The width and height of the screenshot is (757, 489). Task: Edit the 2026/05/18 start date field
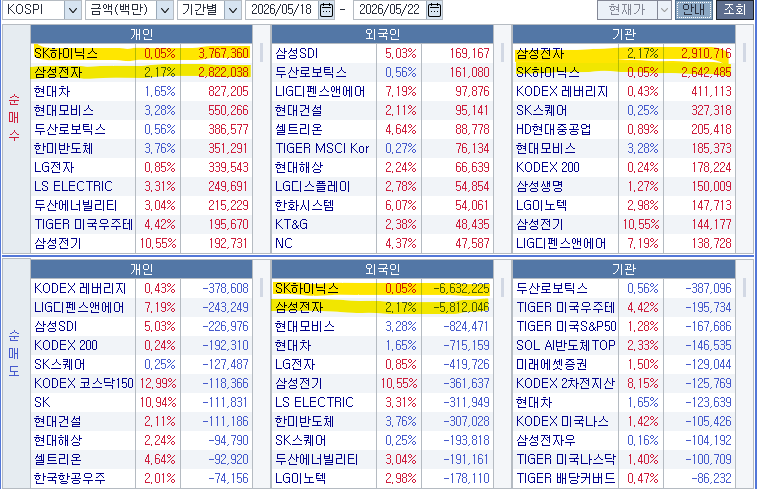click(282, 10)
